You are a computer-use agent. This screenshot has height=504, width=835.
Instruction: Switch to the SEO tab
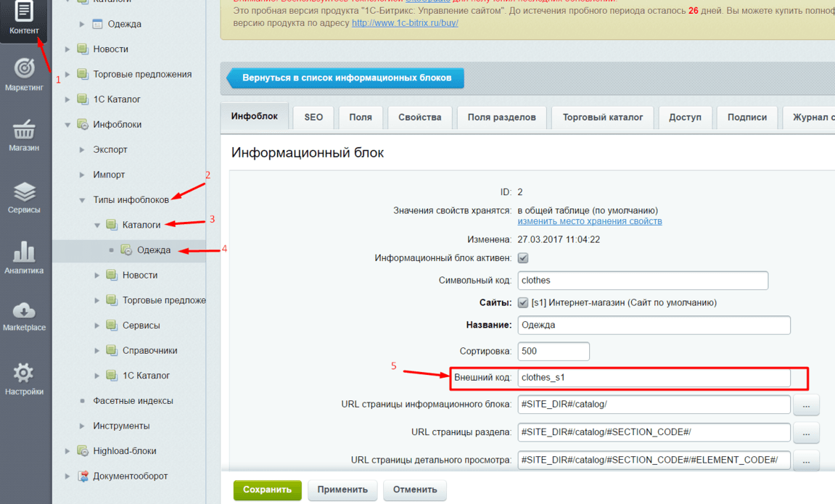coord(313,117)
